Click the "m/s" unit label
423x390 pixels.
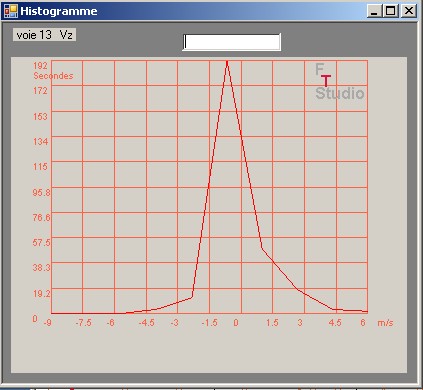[x=385, y=323]
